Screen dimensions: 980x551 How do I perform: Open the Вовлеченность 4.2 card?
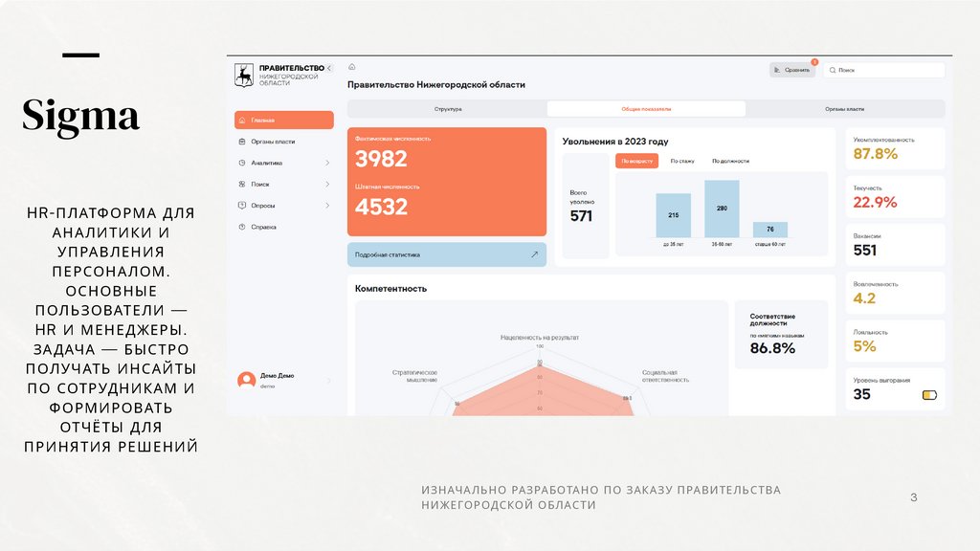(895, 293)
